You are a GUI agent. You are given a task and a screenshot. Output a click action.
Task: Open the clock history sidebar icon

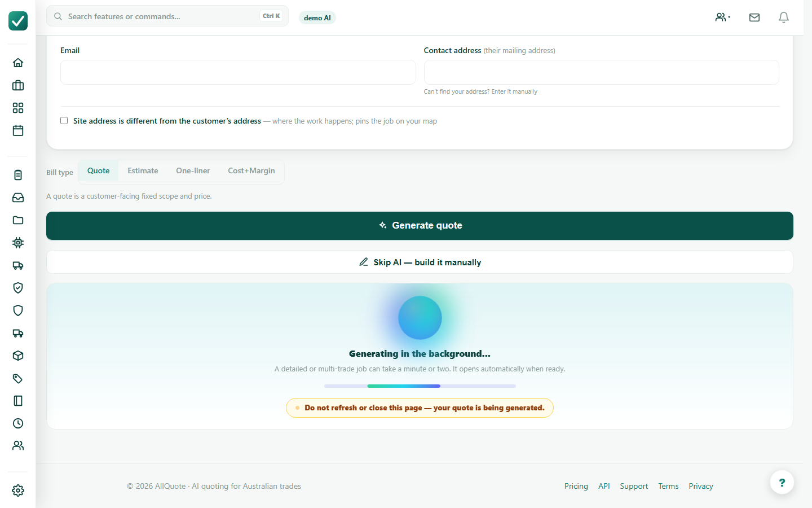(x=18, y=423)
